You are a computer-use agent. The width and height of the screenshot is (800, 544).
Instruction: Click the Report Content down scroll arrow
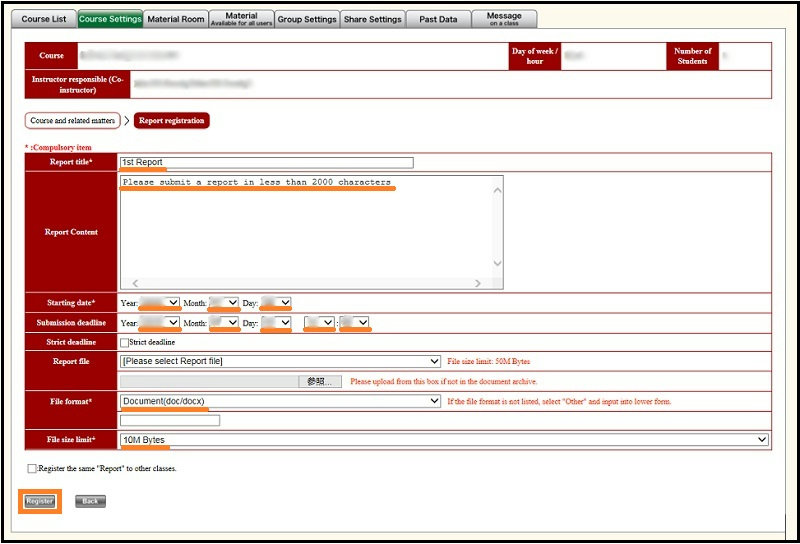[497, 264]
